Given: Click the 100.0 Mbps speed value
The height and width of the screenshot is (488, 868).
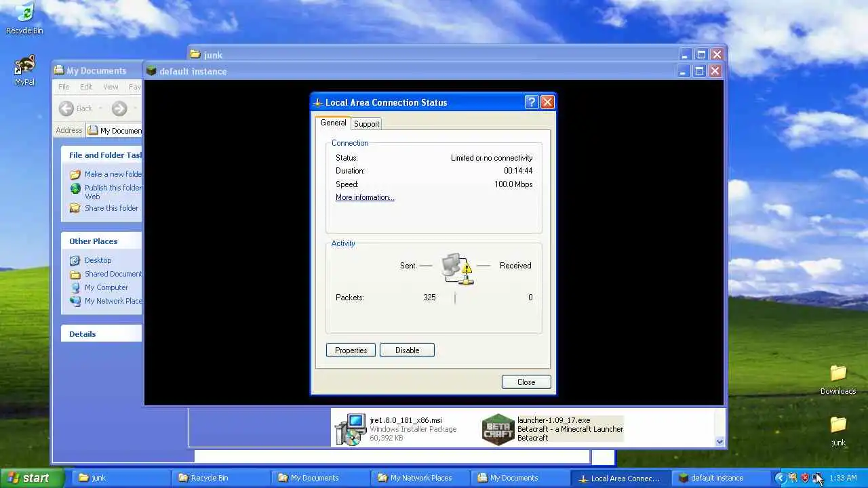Looking at the screenshot, I should [513, 184].
